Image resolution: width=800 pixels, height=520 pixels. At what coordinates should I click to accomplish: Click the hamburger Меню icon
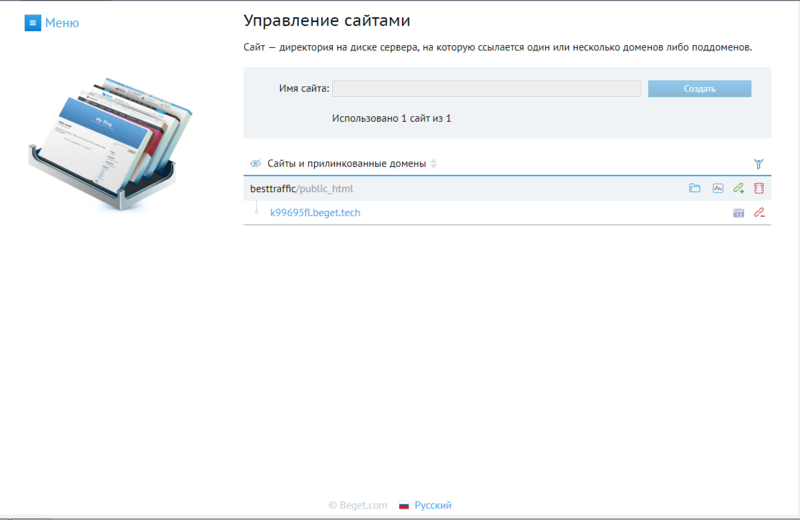coord(32,22)
